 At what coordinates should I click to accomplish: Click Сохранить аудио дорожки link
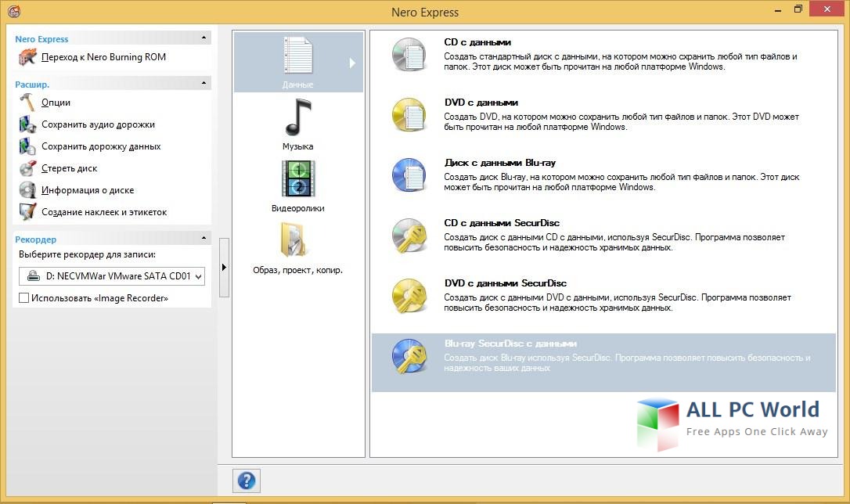(98, 124)
